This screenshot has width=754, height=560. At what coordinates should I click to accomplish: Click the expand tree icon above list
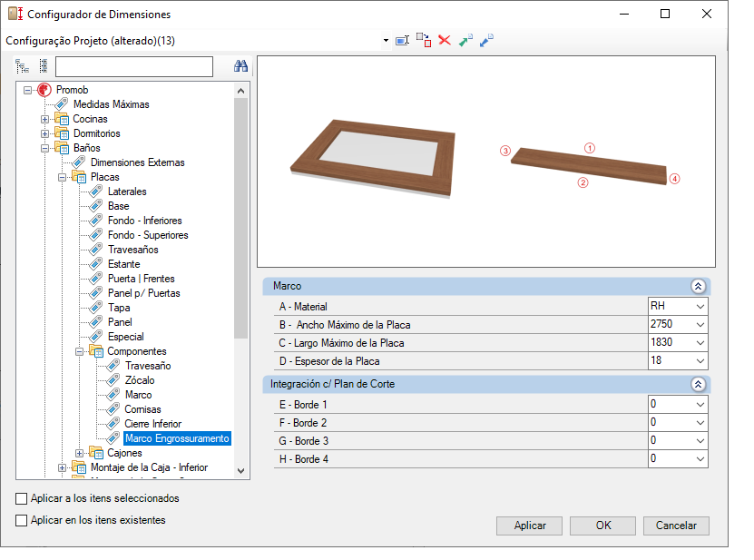22,66
